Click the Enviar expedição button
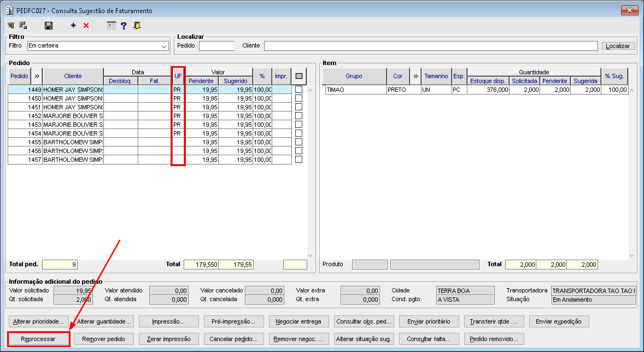This screenshot has width=644, height=352. click(559, 321)
